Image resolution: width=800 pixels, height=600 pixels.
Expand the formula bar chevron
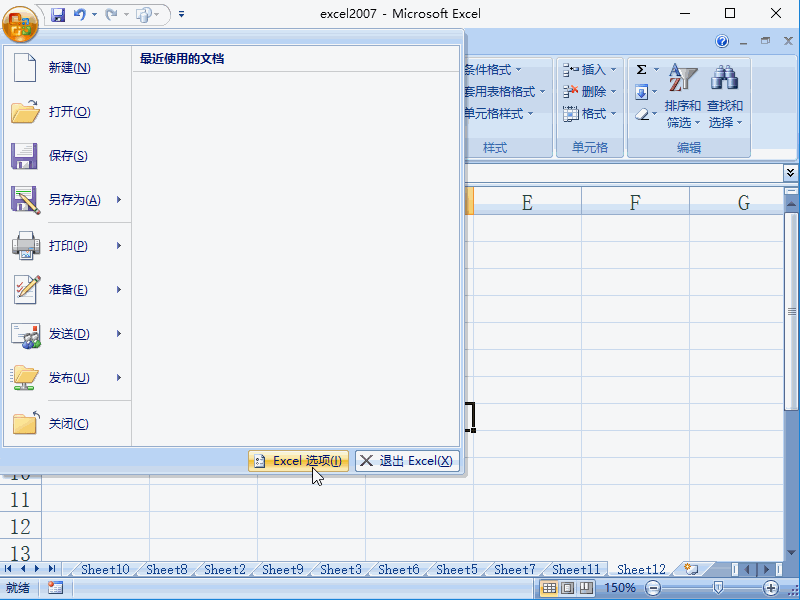(x=790, y=173)
